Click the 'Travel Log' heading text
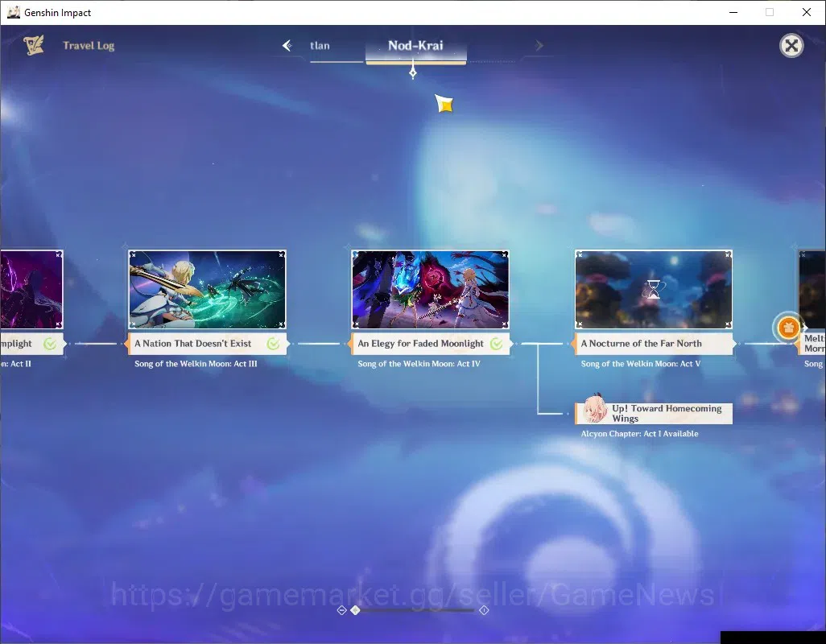The image size is (826, 644). click(x=89, y=46)
